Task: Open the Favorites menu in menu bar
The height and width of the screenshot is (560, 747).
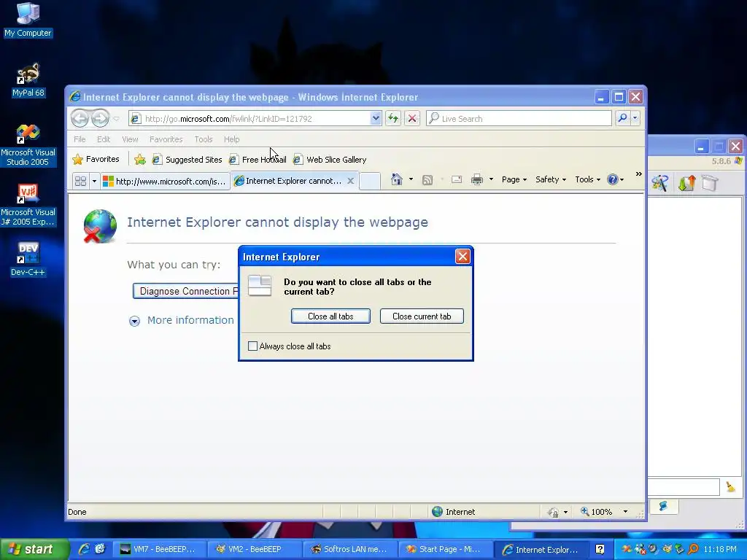Action: tap(166, 139)
